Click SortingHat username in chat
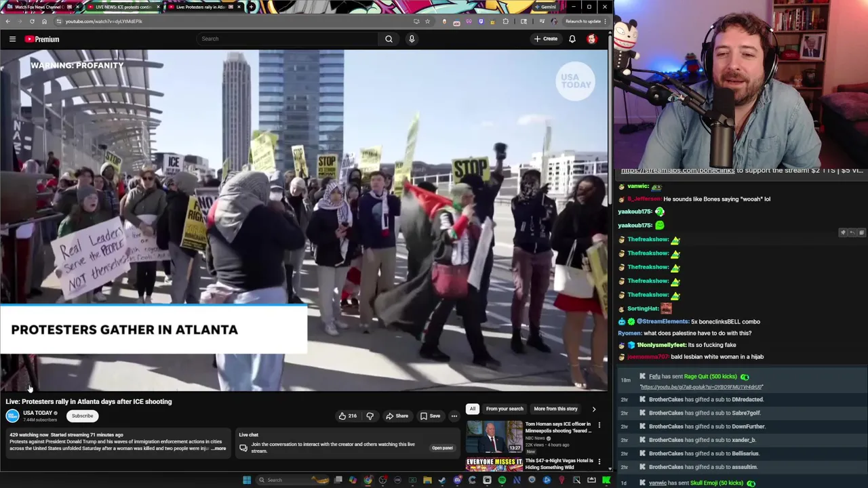This screenshot has width=868, height=488. [x=643, y=308]
